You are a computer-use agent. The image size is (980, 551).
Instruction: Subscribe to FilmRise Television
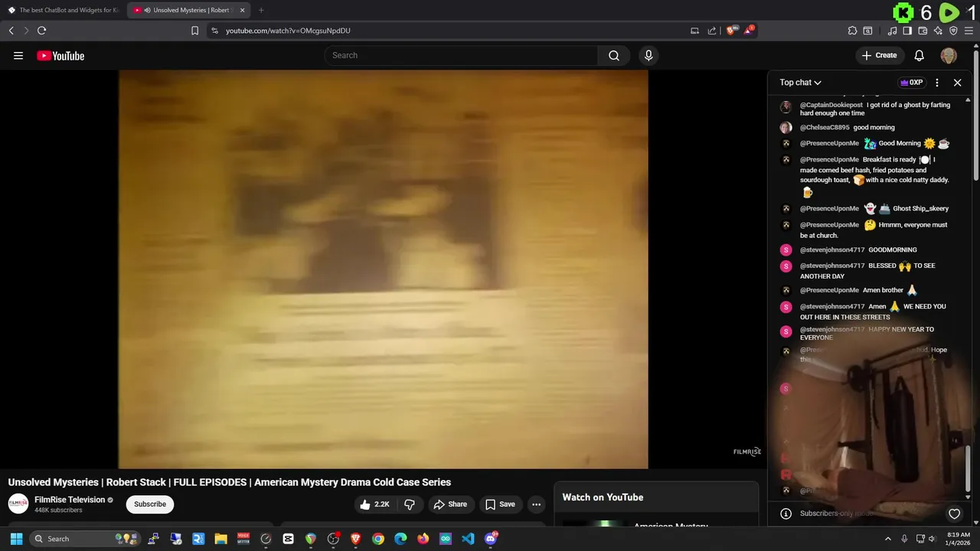pyautogui.click(x=150, y=504)
